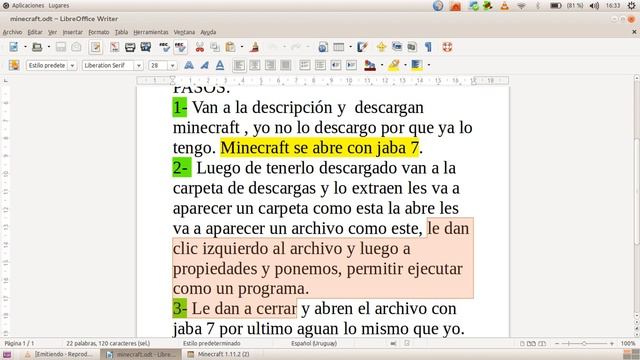Click the volume speaker tray icon

coord(594,6)
